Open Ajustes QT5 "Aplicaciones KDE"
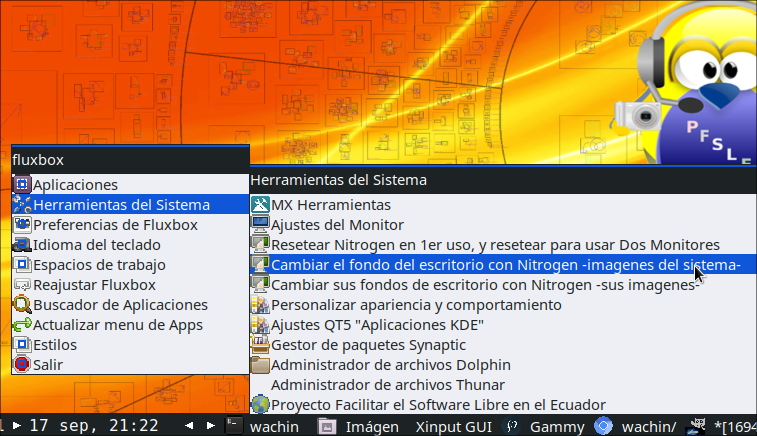Image resolution: width=757 pixels, height=436 pixels. [x=504, y=324]
